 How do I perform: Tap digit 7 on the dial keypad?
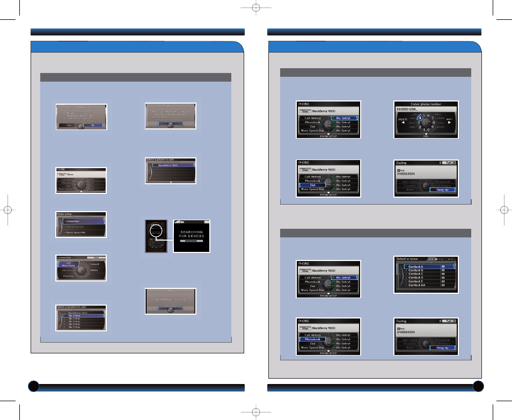(433, 118)
